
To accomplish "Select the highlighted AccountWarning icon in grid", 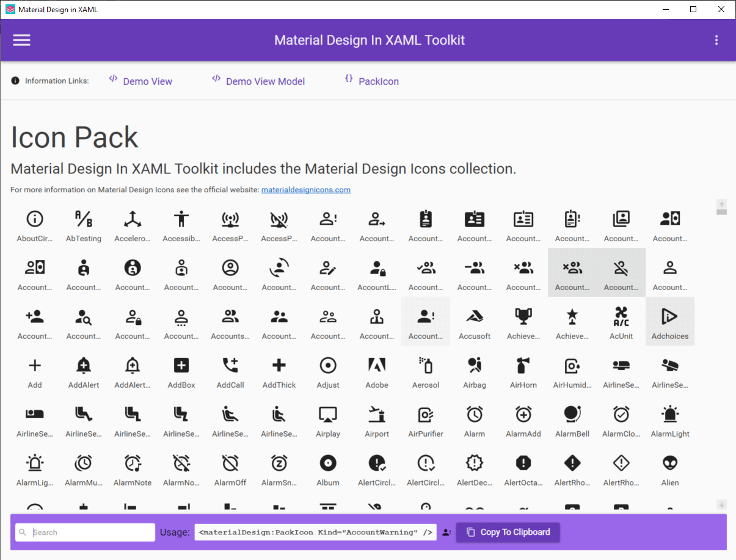I will coord(426,321).
